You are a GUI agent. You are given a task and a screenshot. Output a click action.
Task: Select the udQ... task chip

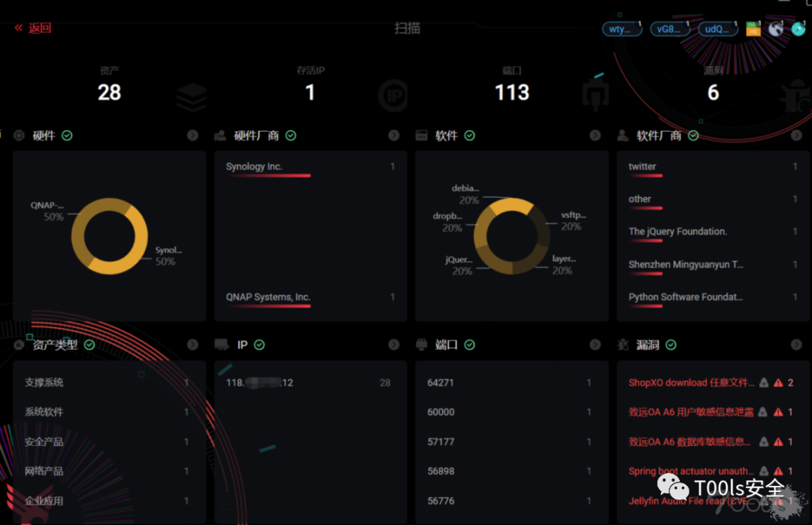pyautogui.click(x=718, y=29)
